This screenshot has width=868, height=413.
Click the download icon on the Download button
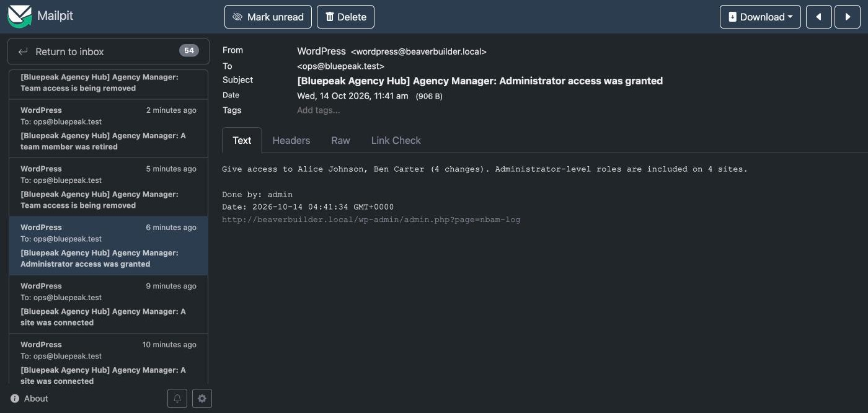pyautogui.click(x=733, y=17)
